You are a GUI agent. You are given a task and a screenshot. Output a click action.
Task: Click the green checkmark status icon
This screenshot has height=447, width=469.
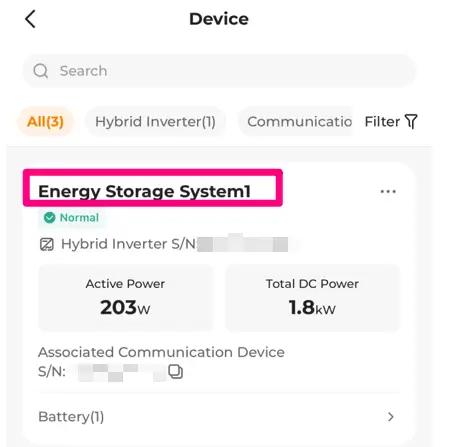tap(50, 218)
